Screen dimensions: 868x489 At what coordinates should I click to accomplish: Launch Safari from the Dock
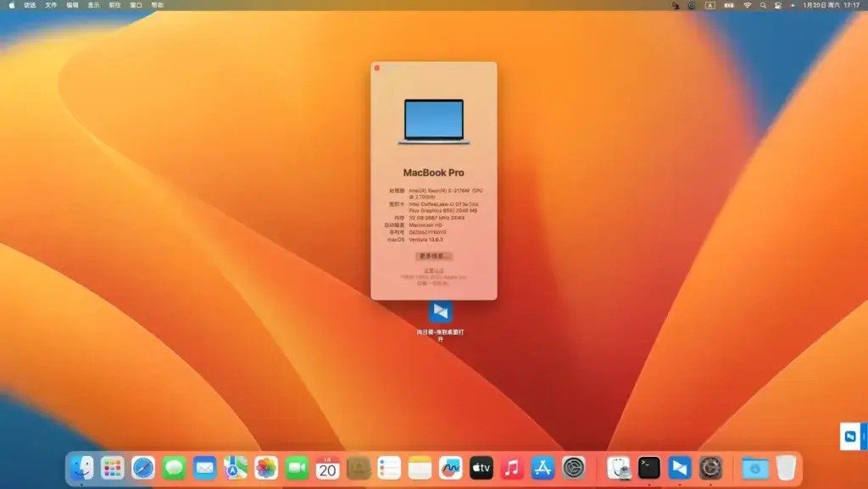[143, 468]
